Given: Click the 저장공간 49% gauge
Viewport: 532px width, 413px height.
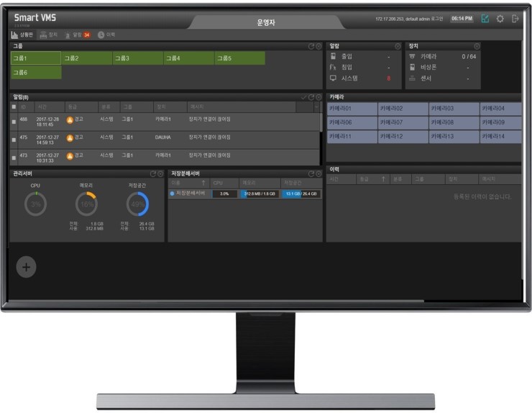Looking at the screenshot, I should [137, 204].
